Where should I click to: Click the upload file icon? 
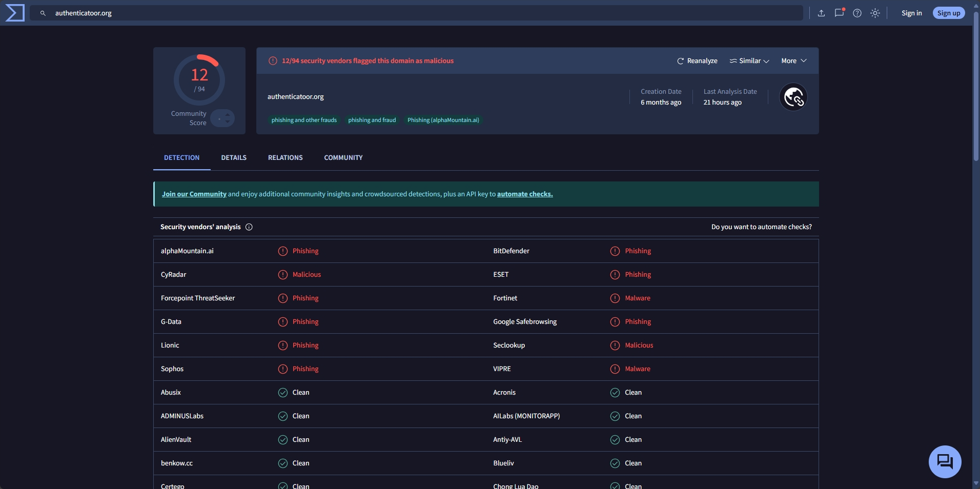coord(821,13)
